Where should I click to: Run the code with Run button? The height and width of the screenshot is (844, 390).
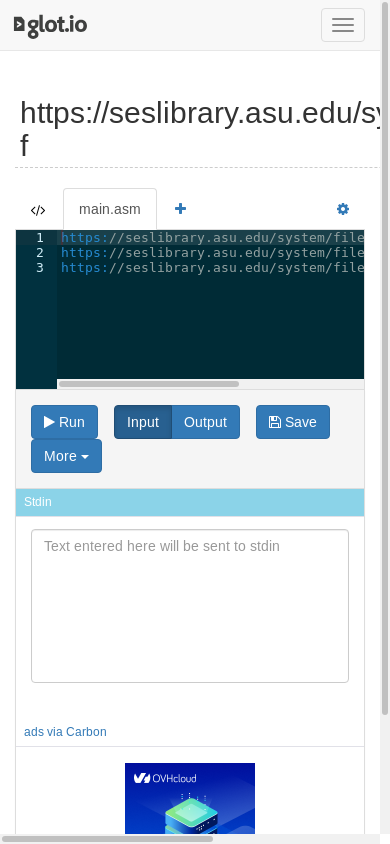click(x=65, y=422)
